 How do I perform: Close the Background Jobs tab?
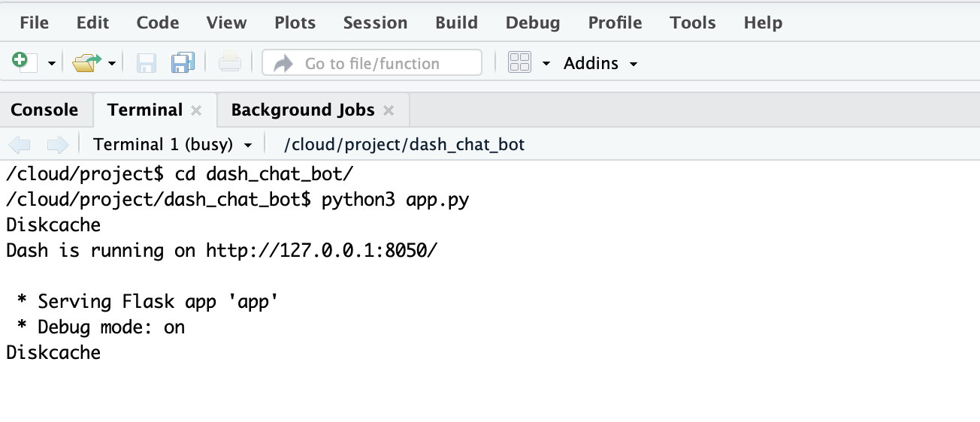tap(389, 110)
